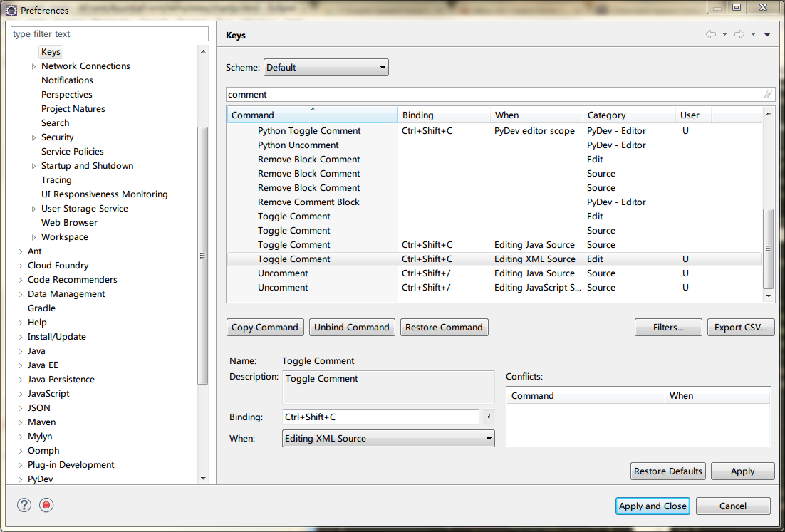Select Uncomment row for Editing JavaScript
Viewport: 785px width, 532px height.
494,288
